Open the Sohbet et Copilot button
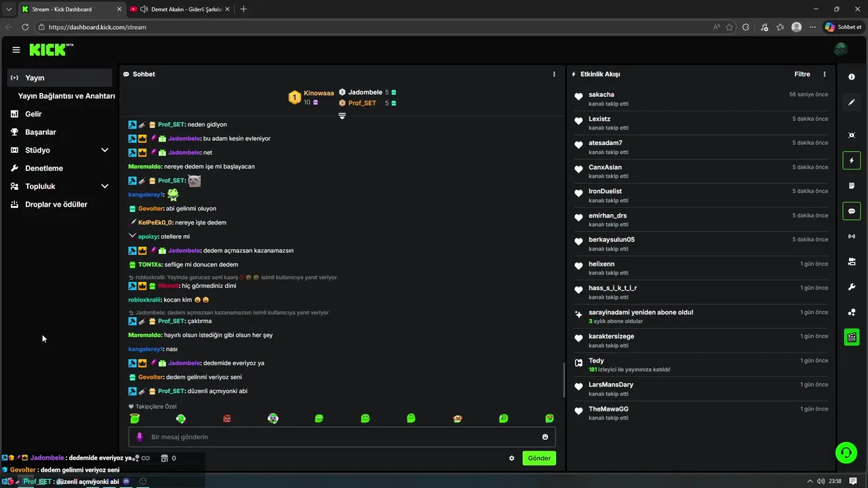This screenshot has height=488, width=868. tap(844, 27)
